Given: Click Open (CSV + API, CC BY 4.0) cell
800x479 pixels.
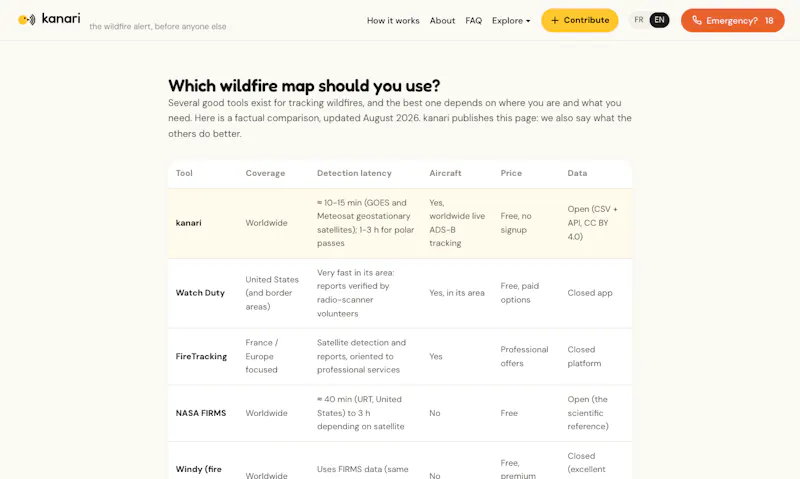Looking at the screenshot, I should click(x=592, y=223).
